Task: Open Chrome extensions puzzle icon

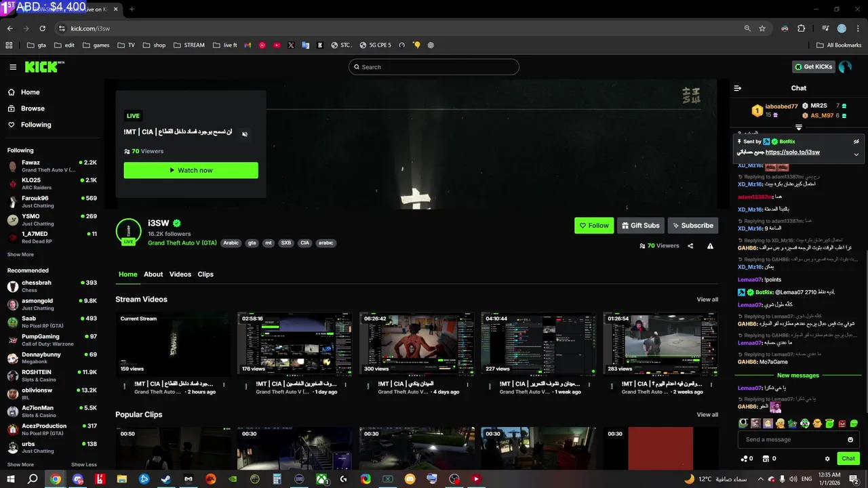Action: 802,28
